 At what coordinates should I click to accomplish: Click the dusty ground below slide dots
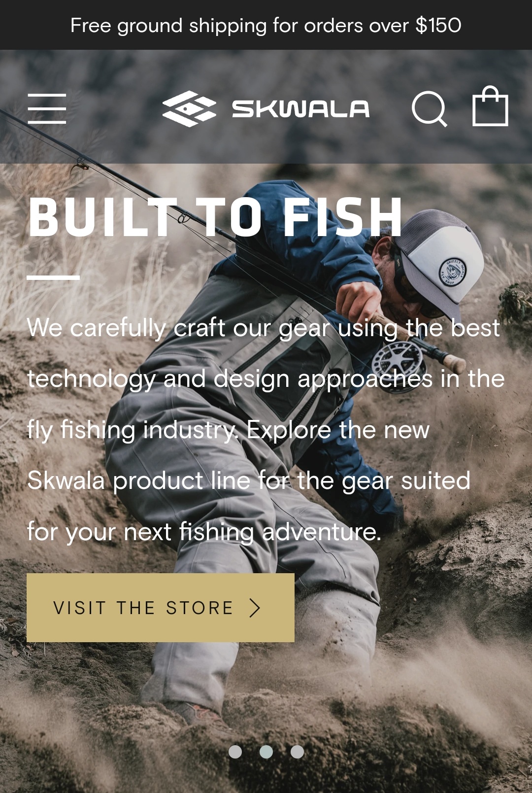[266, 778]
